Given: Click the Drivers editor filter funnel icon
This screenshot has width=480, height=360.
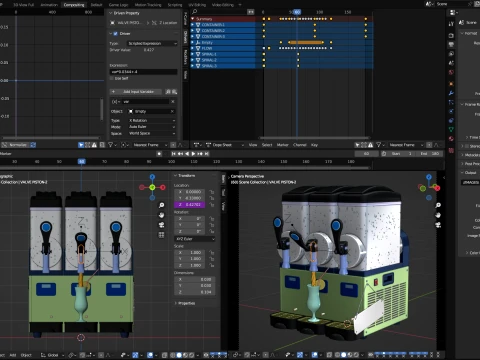Looking at the screenshot, I should pos(110,145).
